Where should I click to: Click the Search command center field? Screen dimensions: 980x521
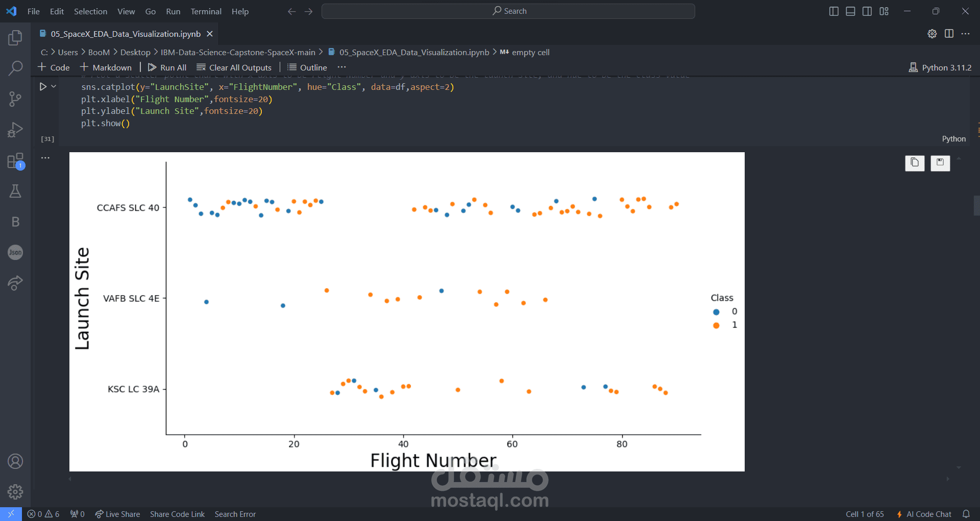click(508, 11)
